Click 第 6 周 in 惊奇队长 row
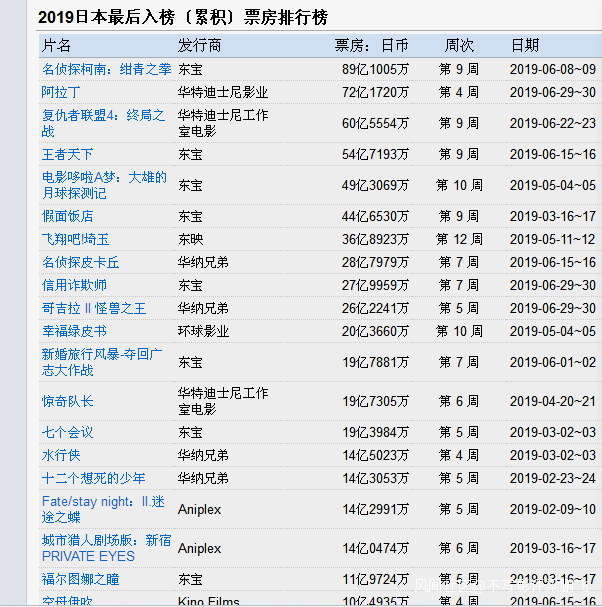 459,401
